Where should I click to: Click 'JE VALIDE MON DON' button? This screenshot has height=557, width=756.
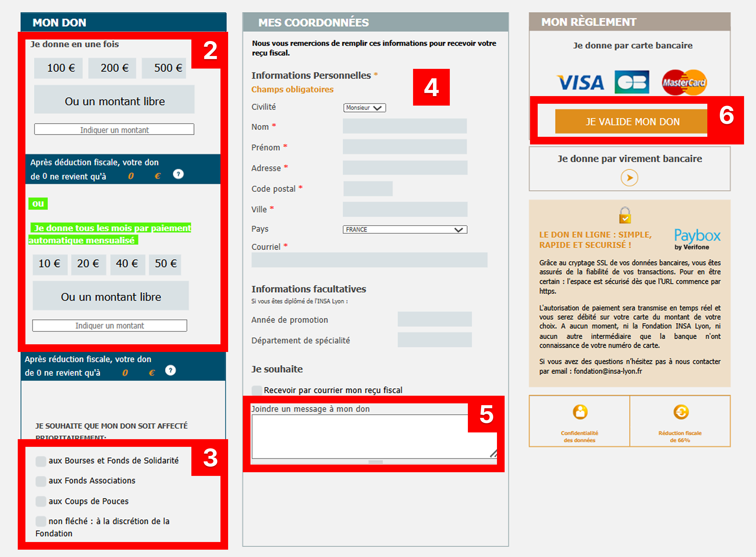[x=631, y=121]
